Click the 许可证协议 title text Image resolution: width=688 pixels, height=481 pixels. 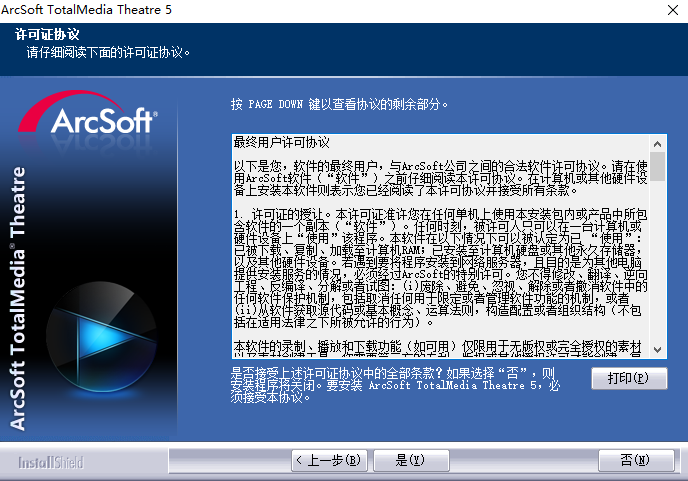(47, 34)
